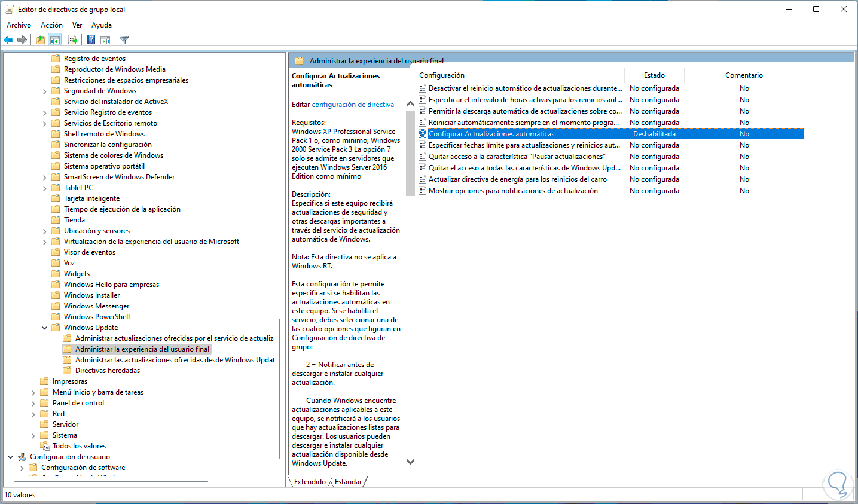Open the Ver menu

[77, 25]
